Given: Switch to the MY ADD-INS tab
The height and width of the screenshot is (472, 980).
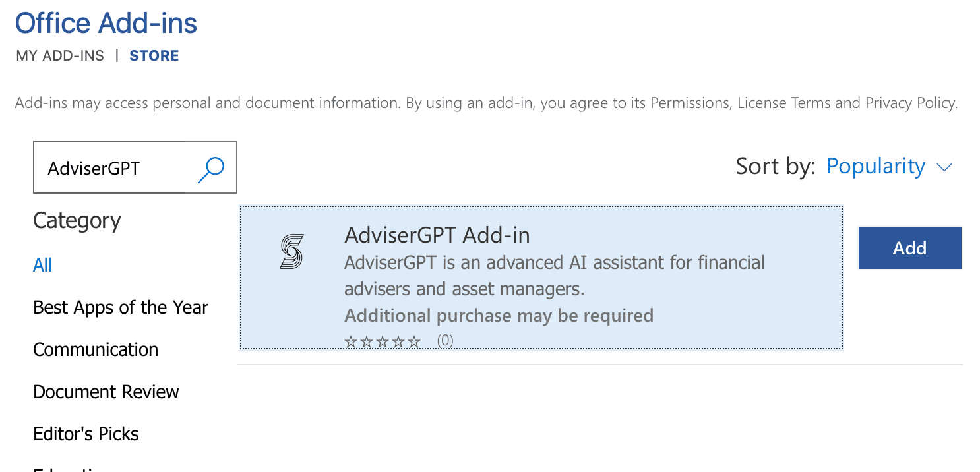Looking at the screenshot, I should click(60, 56).
